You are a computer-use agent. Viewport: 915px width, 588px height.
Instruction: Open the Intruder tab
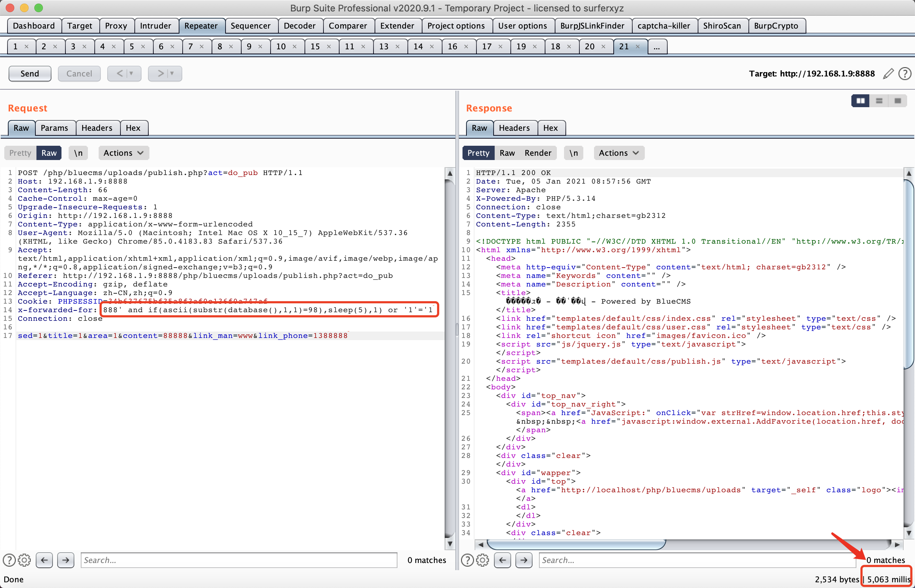coord(155,26)
